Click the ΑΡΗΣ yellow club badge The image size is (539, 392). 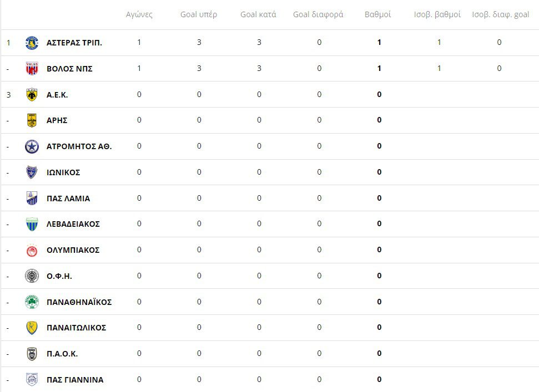coord(32,120)
